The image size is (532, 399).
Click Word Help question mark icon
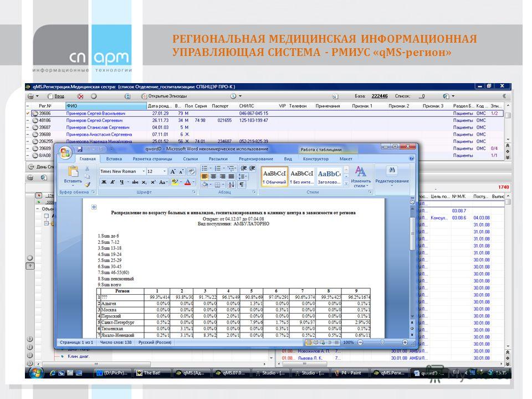coord(411,158)
